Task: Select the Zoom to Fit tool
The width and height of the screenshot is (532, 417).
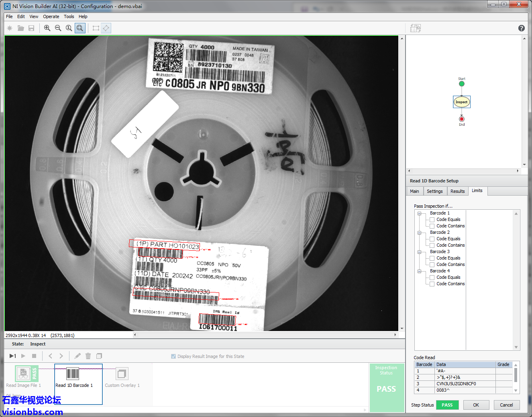Action: (80, 28)
